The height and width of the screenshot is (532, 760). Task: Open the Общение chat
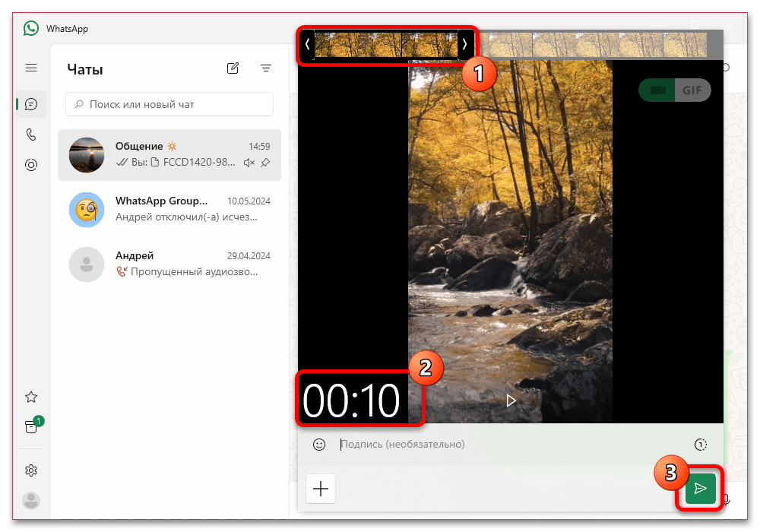tap(169, 155)
